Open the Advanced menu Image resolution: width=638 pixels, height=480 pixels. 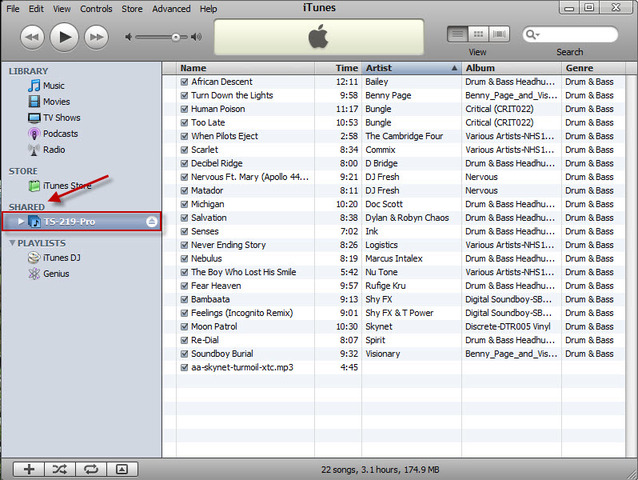171,9
